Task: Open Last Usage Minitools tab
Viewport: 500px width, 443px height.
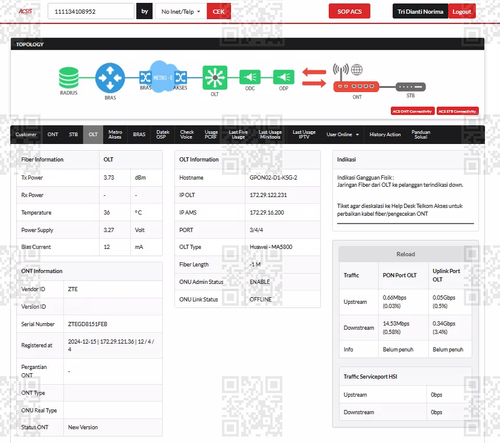Action: (x=270, y=134)
